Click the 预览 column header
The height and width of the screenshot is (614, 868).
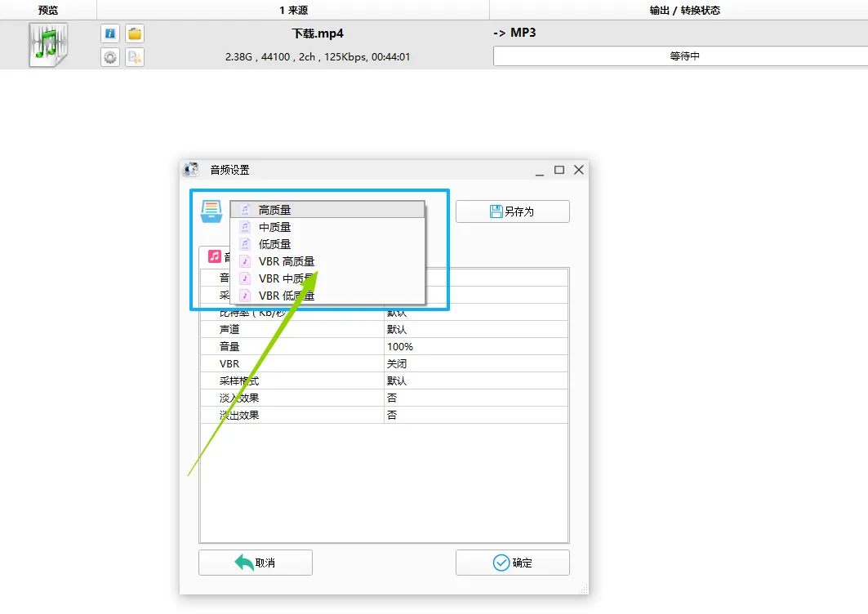pyautogui.click(x=48, y=10)
